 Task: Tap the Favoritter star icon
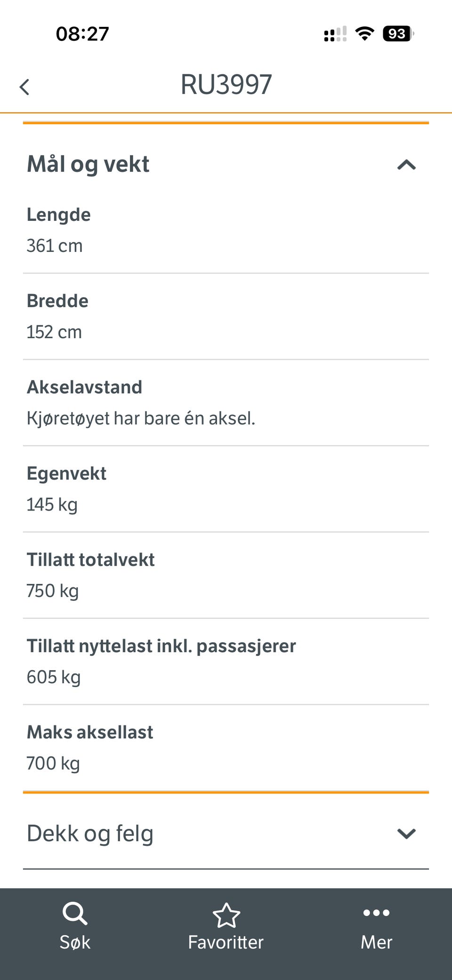coord(226,915)
